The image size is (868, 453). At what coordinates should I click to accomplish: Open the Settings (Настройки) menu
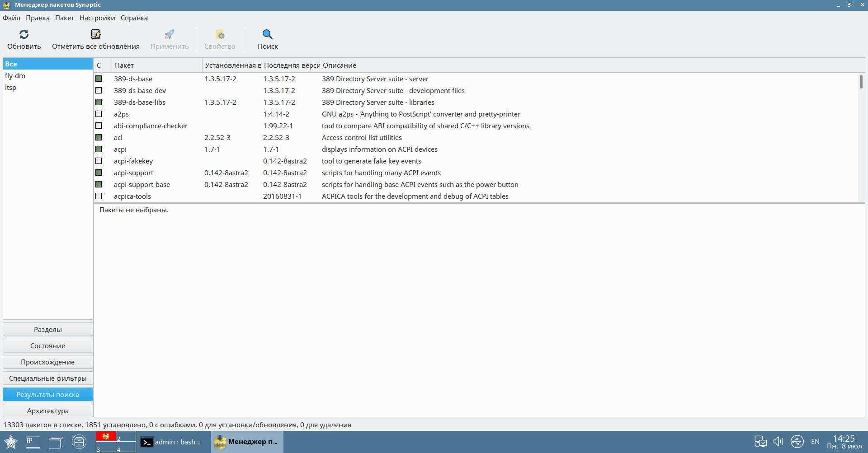(97, 18)
